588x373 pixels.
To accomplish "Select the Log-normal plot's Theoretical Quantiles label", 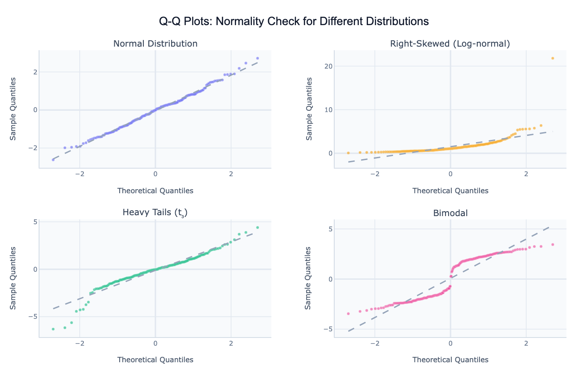I will (450, 191).
